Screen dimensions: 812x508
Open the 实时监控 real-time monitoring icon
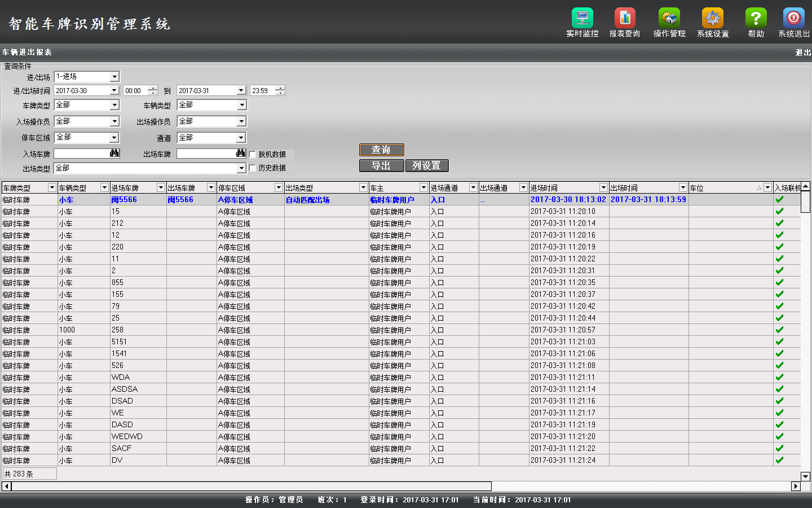[x=582, y=18]
